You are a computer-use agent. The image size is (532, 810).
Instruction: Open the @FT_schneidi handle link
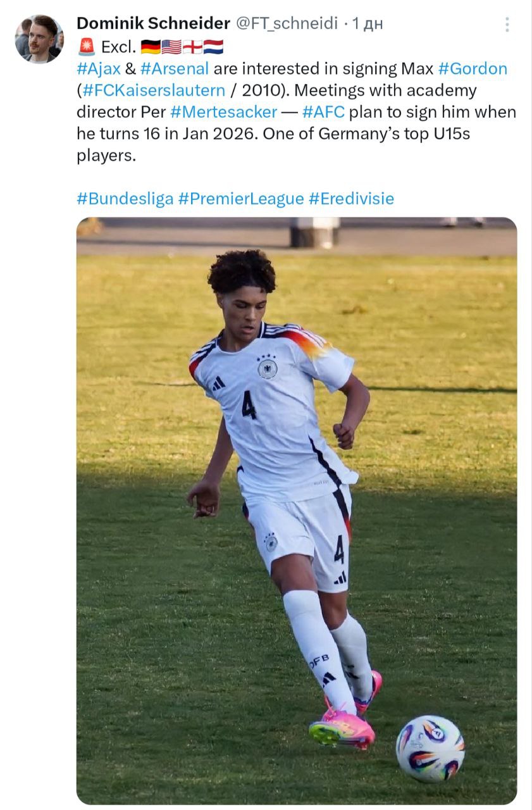tap(287, 24)
